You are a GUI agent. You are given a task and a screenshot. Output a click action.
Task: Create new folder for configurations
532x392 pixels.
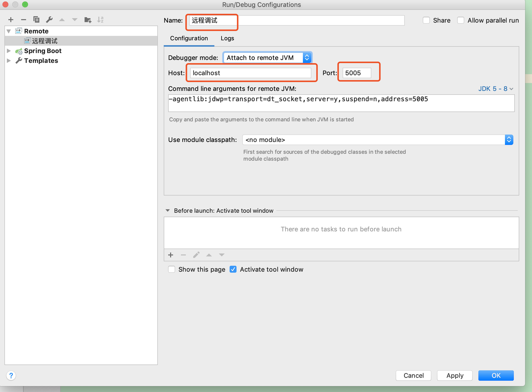[88, 20]
